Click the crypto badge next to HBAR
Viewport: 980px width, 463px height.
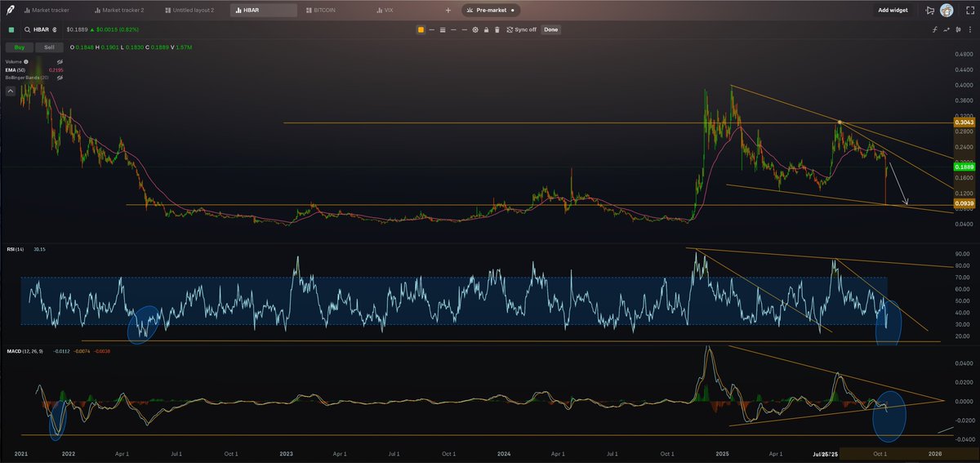coord(54,29)
